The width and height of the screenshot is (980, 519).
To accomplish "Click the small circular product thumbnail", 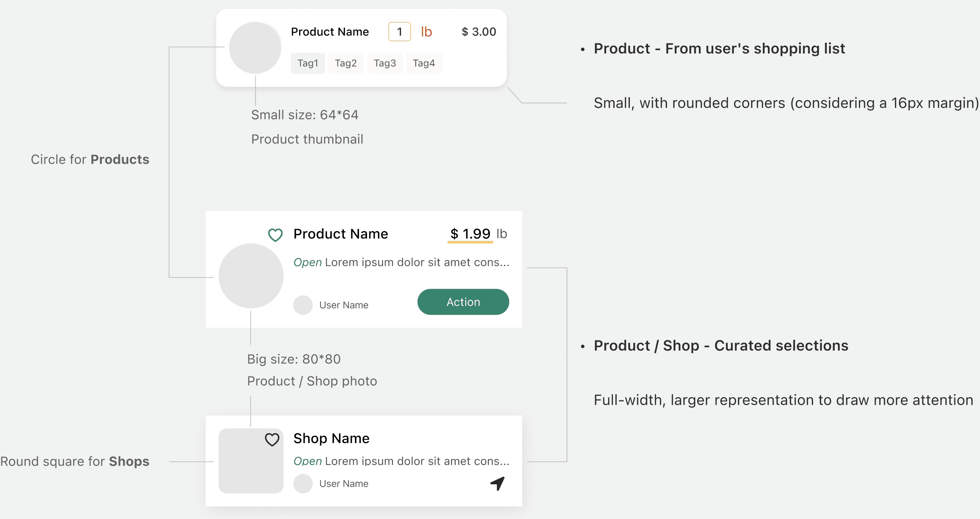I will coord(255,48).
